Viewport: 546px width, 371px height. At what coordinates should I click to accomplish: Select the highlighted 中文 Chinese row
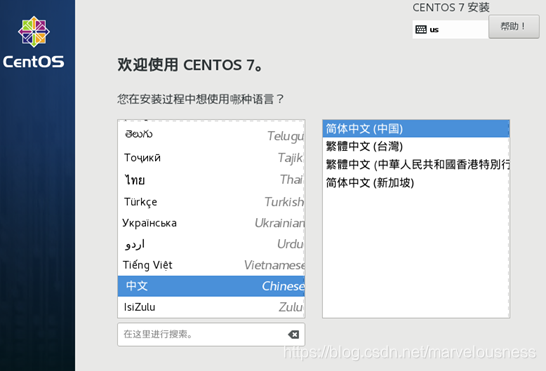[211, 286]
